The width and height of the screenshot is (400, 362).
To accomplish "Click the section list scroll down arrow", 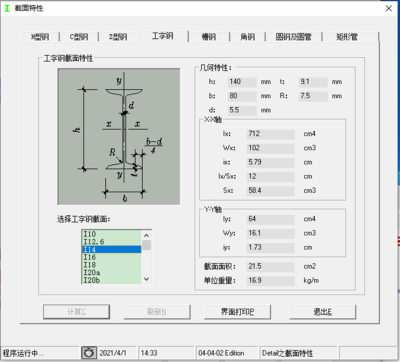I will [x=146, y=279].
